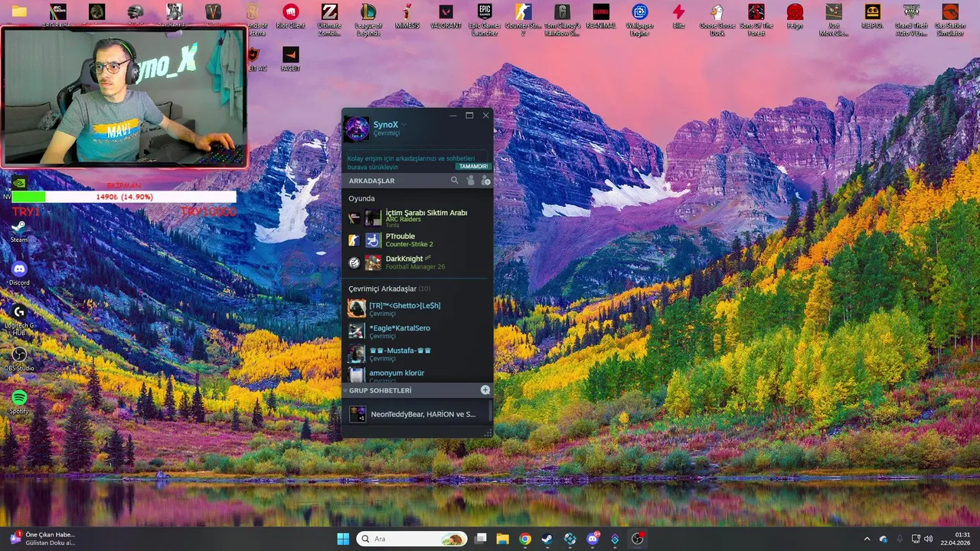
Task: Open File Explorer from the taskbar
Action: tap(502, 539)
